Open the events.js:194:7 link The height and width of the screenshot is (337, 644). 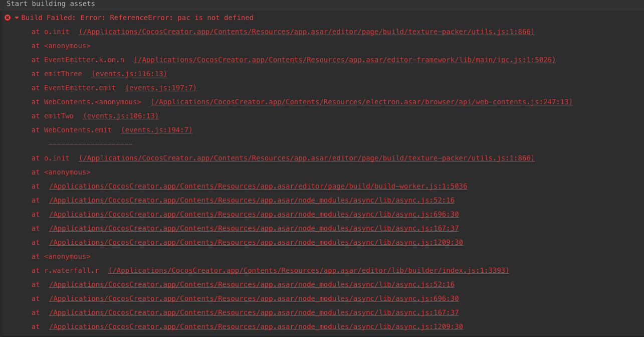point(157,130)
